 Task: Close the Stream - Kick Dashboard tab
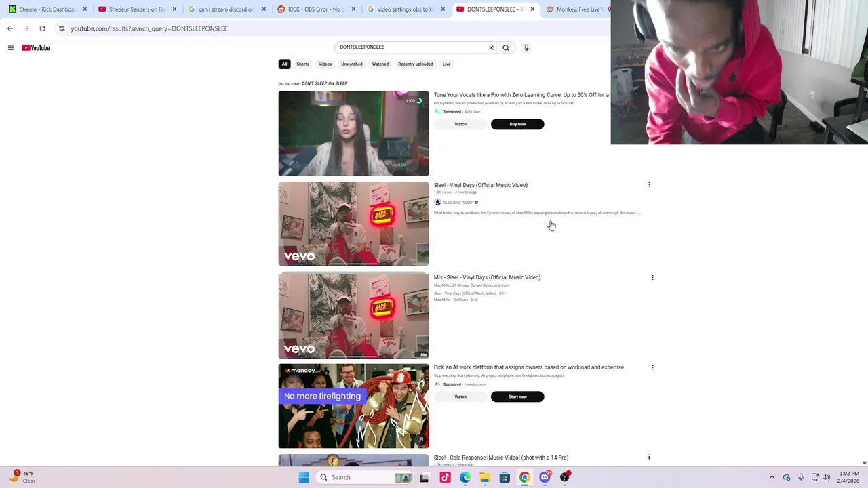click(85, 9)
